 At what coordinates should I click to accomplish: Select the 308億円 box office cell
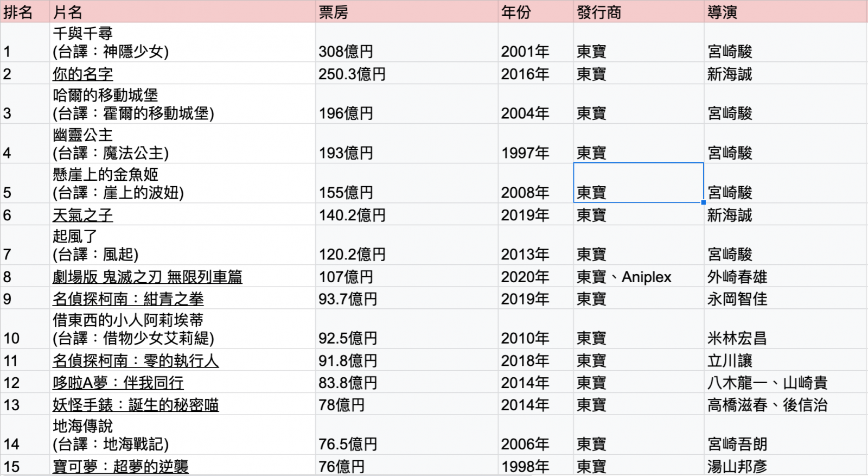click(407, 42)
